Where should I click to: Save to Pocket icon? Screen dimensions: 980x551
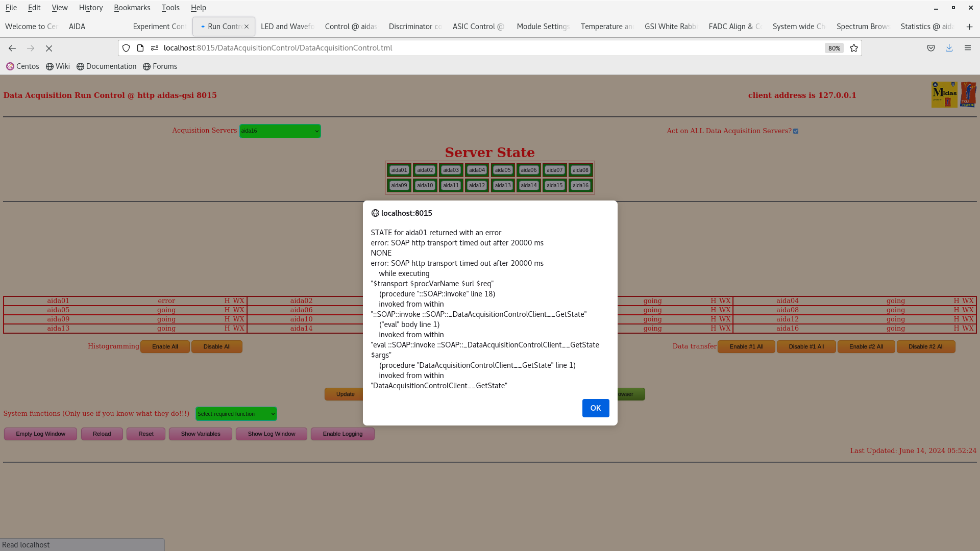point(931,48)
